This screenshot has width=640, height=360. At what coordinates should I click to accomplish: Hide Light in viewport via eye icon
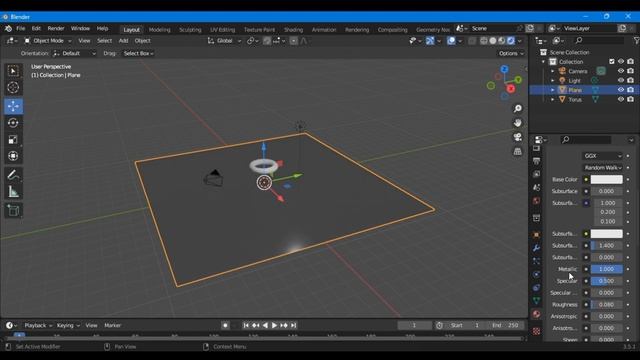pos(621,80)
